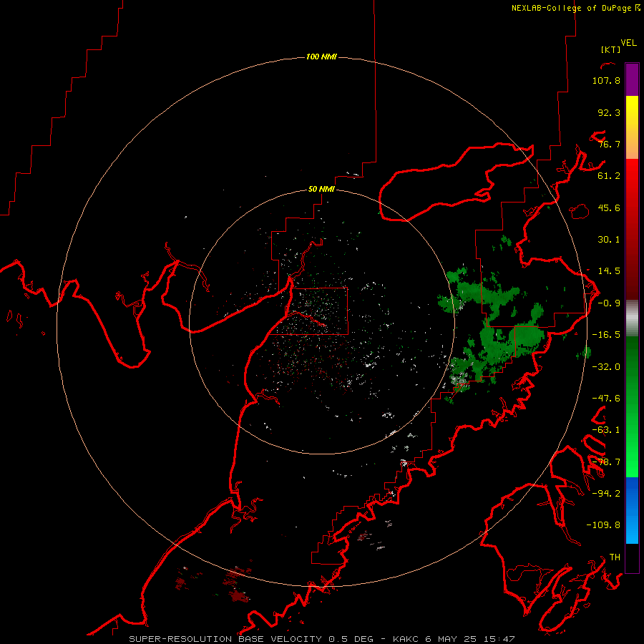
Task: Select the -0.9 velocity scale value
Action: pos(609,303)
